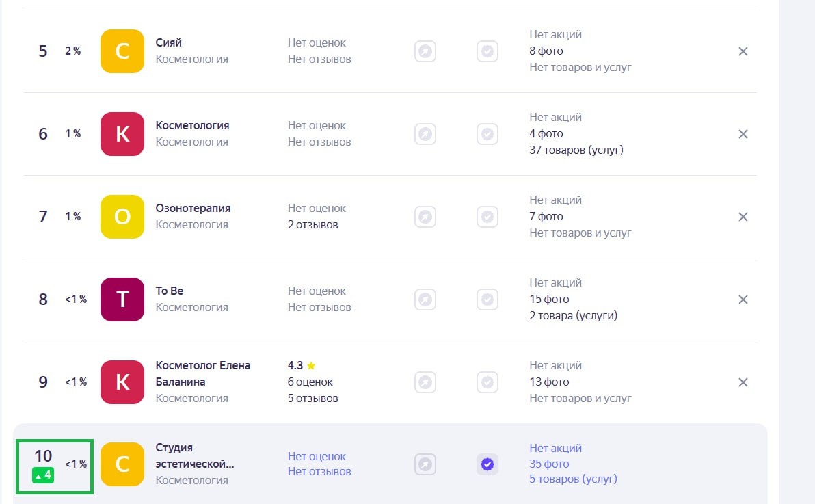Open the Косметолог Елена Баланина listing
The width and height of the screenshot is (815, 504).
pyautogui.click(x=202, y=373)
